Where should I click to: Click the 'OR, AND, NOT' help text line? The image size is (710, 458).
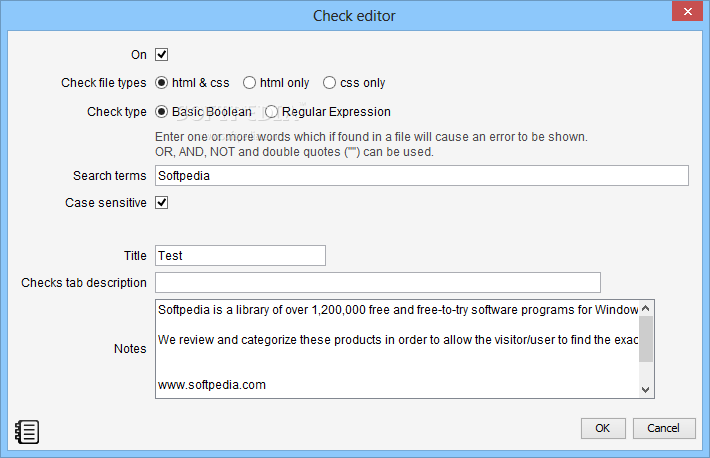[294, 152]
